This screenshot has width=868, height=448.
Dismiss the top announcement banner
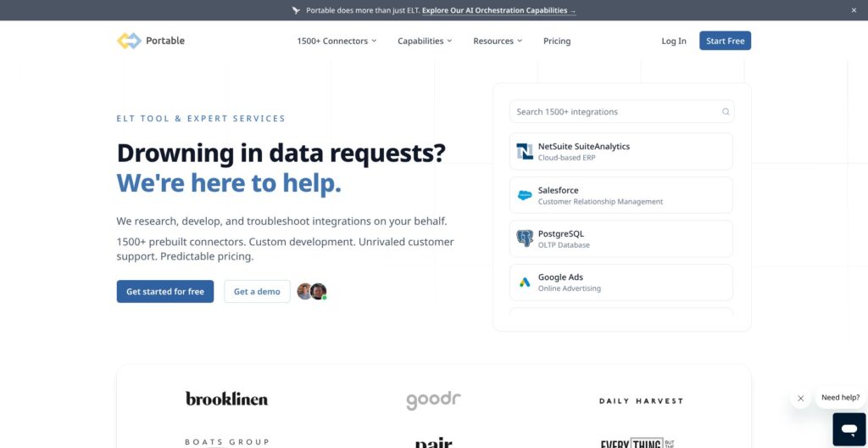(854, 10)
